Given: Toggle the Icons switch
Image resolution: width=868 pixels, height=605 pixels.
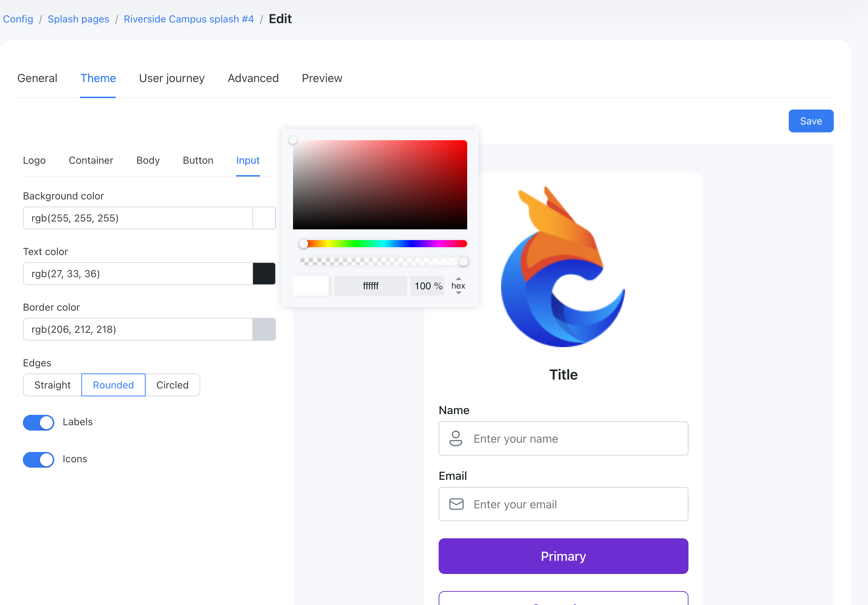Looking at the screenshot, I should pyautogui.click(x=39, y=459).
